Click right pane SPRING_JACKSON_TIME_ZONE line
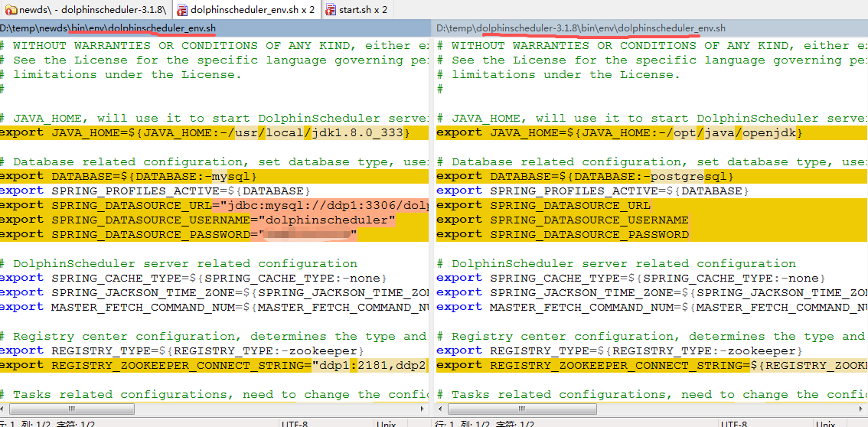The width and height of the screenshot is (868, 427). (x=652, y=292)
